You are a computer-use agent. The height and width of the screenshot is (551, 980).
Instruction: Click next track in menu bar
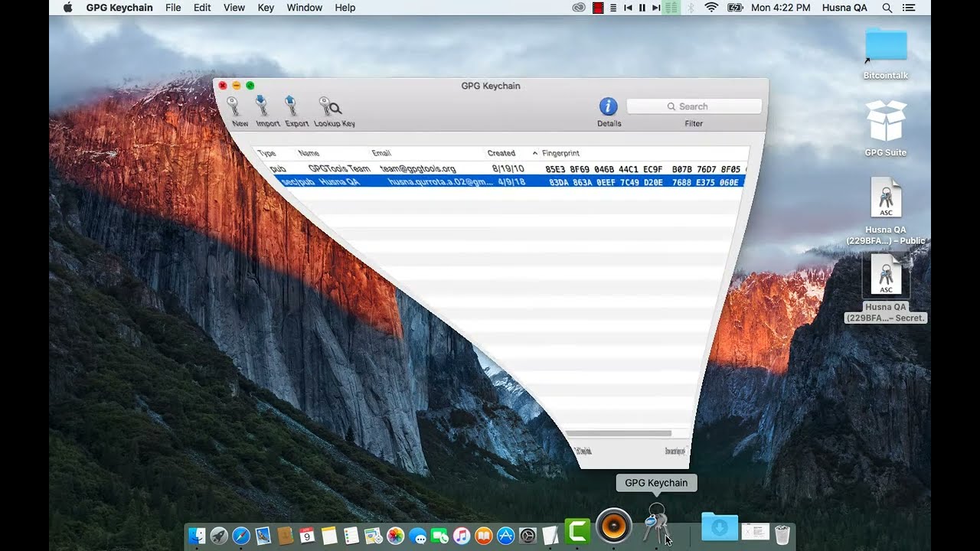point(655,8)
